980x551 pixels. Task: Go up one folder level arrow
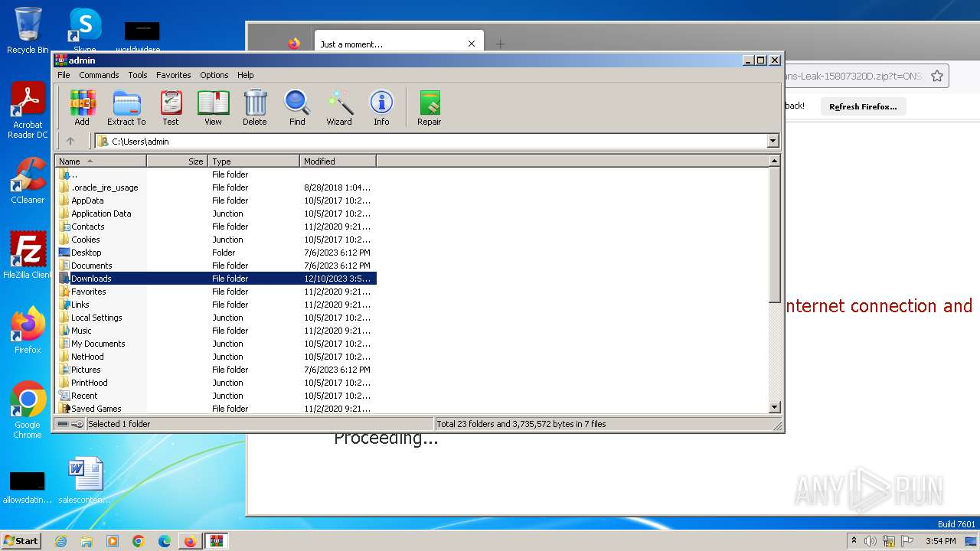click(70, 141)
